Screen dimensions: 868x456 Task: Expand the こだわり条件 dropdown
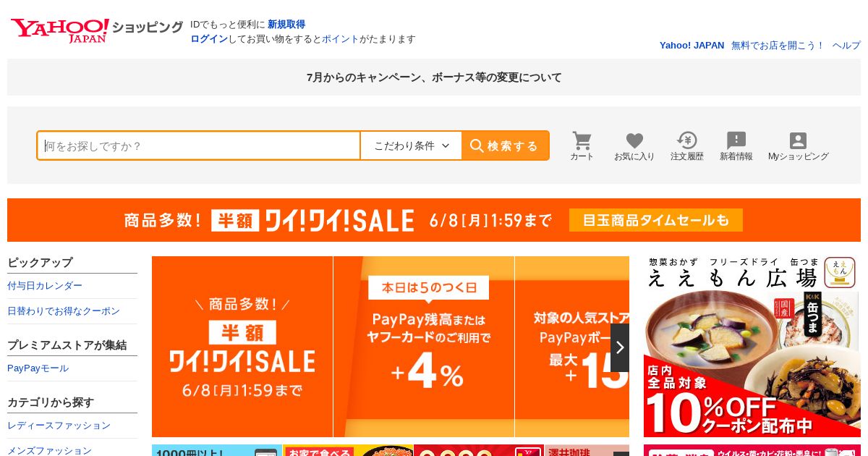(x=411, y=145)
